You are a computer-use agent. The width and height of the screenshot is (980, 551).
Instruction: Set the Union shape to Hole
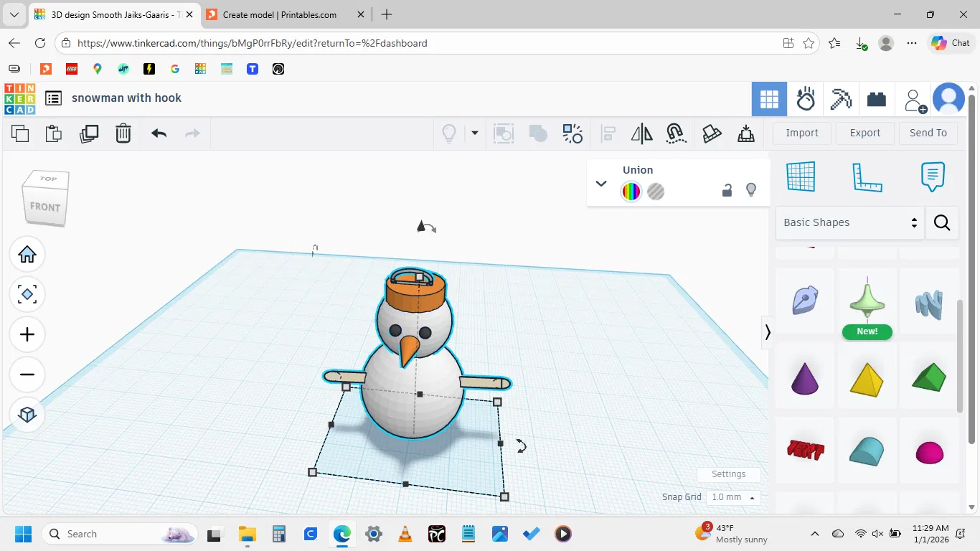[x=656, y=192]
